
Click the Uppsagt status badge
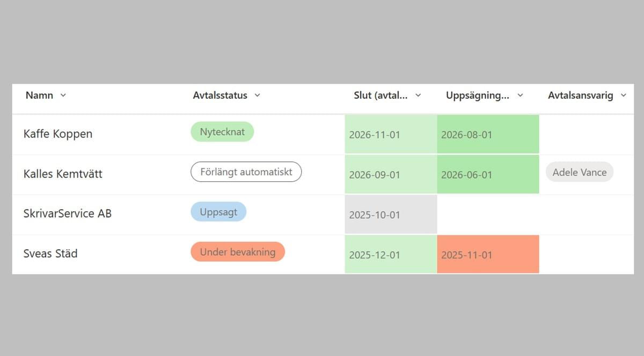[218, 212]
